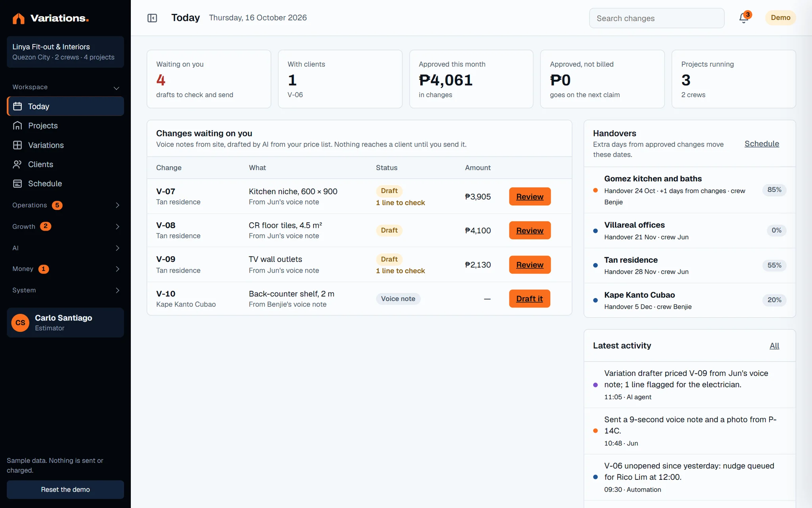Click the CS avatar for Carlo Santiago
812x508 pixels.
coord(20,323)
